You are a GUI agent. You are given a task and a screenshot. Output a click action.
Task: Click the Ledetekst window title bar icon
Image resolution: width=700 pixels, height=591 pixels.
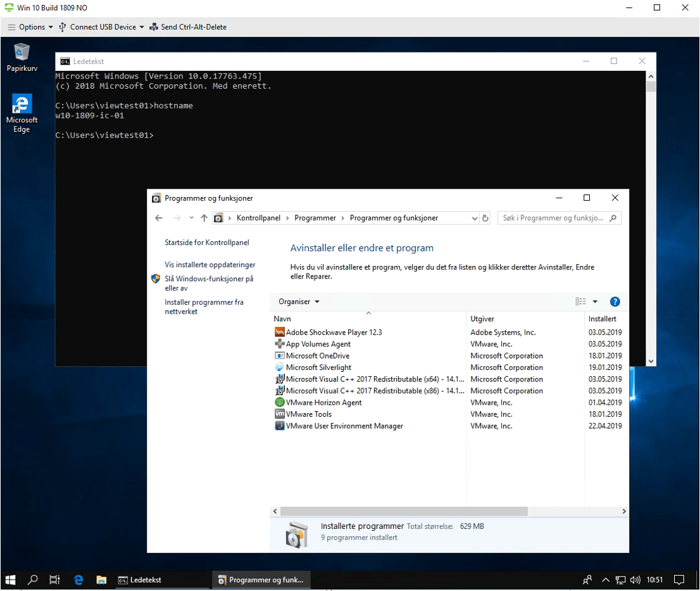(65, 61)
